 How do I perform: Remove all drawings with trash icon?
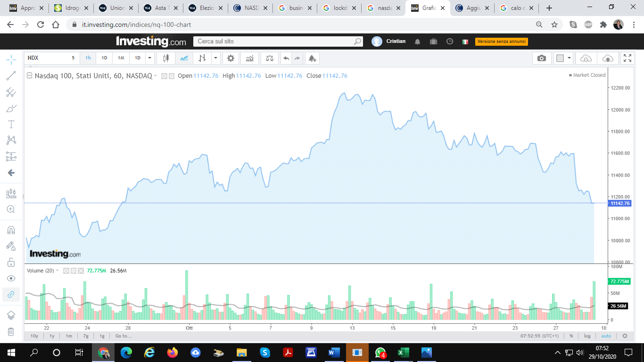(11, 331)
